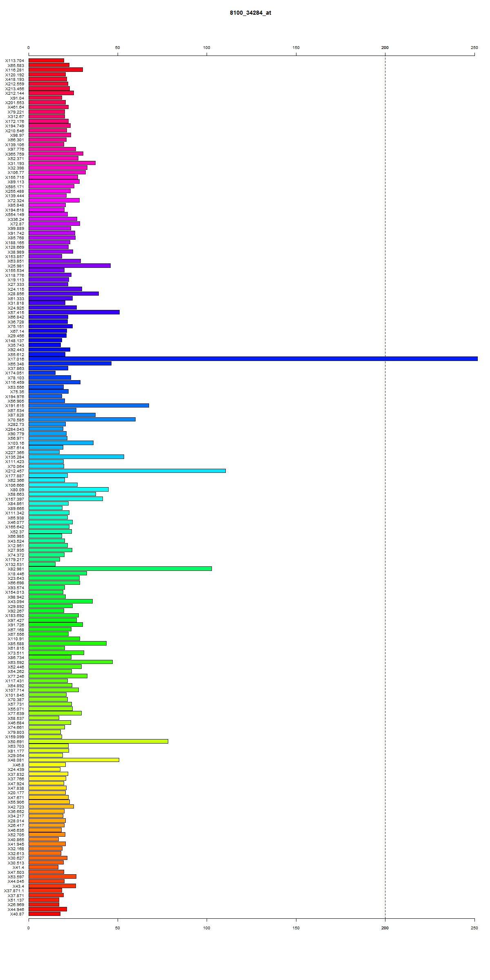Select the X42.723 row label
Screen dimensions: 490x980
pyautogui.click(x=16, y=807)
